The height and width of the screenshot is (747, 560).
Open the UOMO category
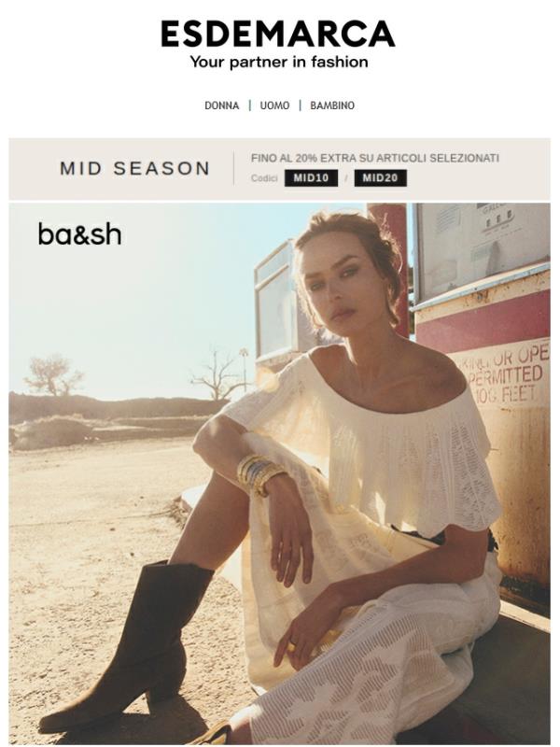(x=274, y=106)
